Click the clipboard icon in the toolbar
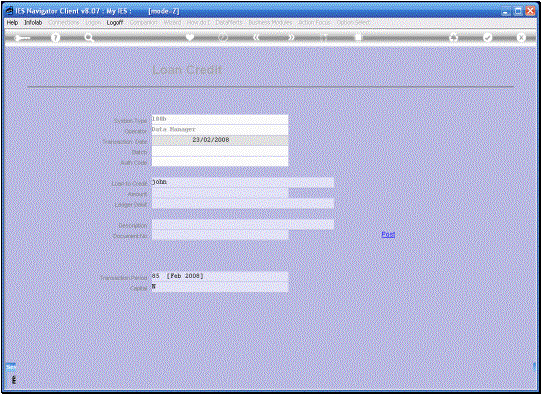 coord(358,37)
